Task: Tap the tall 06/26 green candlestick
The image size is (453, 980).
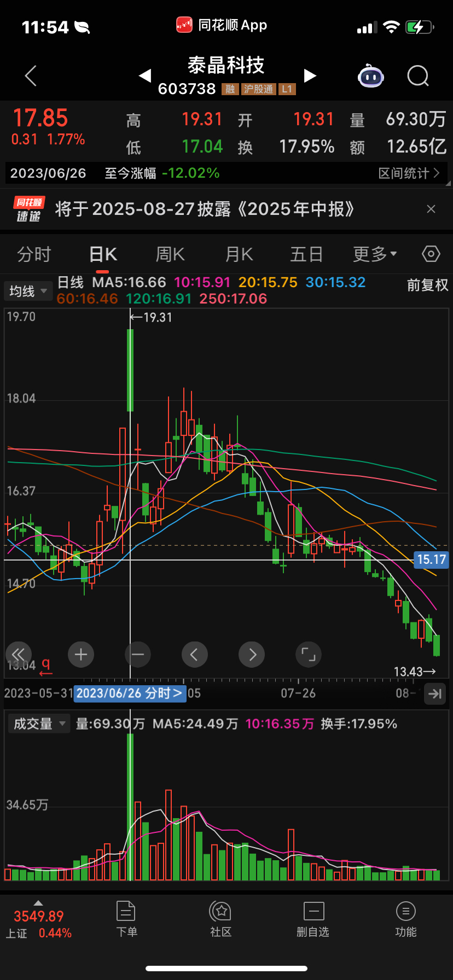Action: (x=130, y=370)
